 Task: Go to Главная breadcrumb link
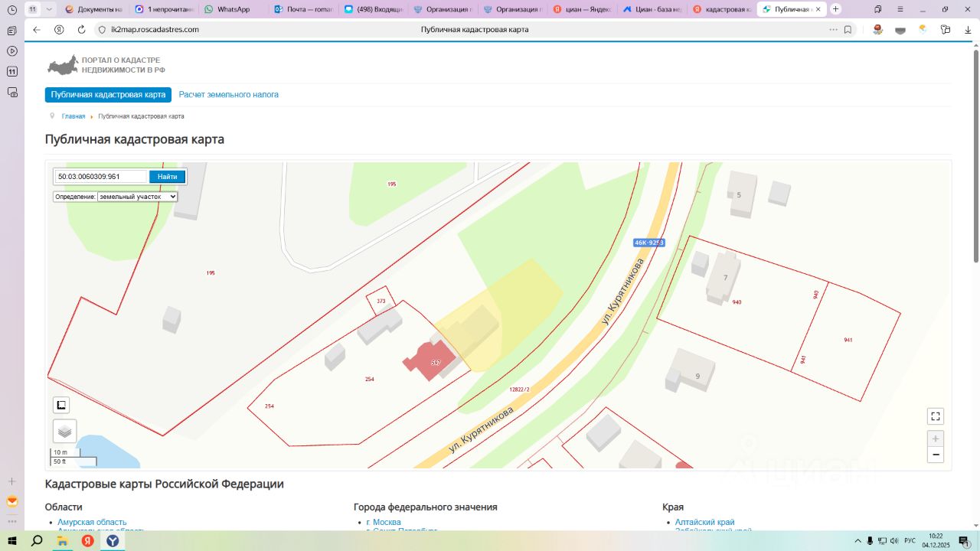(x=73, y=116)
